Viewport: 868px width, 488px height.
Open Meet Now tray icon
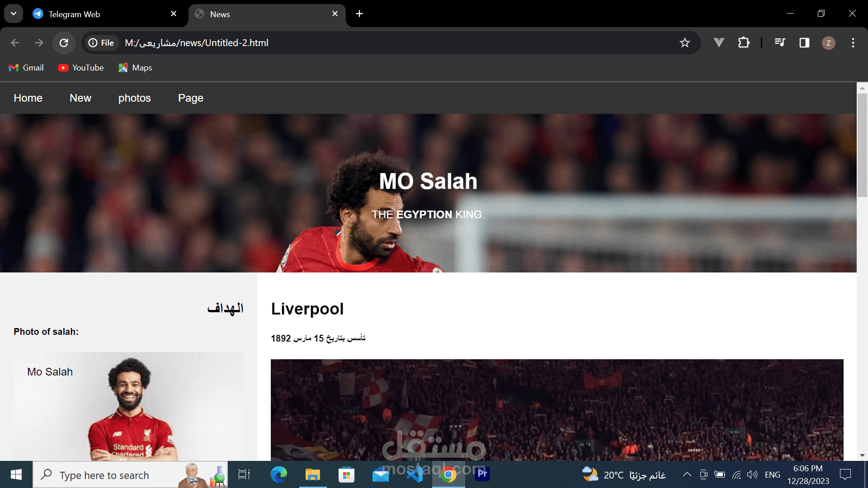[x=703, y=474]
